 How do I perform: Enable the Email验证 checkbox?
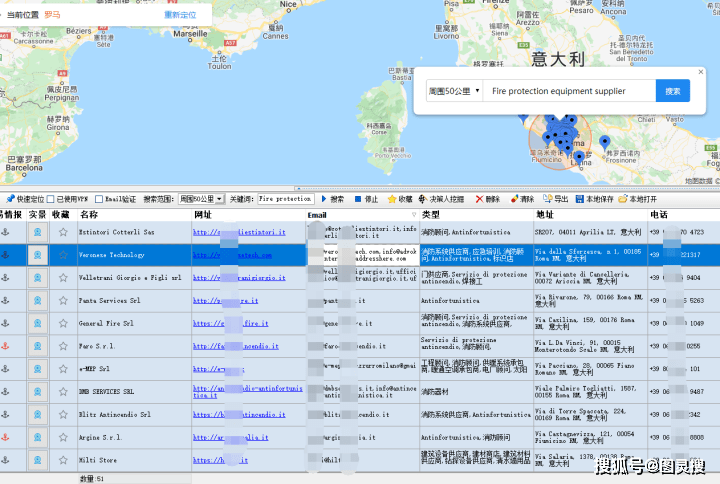point(100,199)
